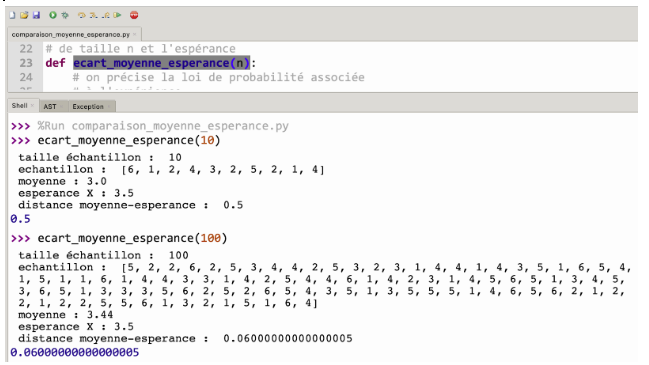The height and width of the screenshot is (365, 649).
Task: Close the Shell tab
Action: point(32,106)
